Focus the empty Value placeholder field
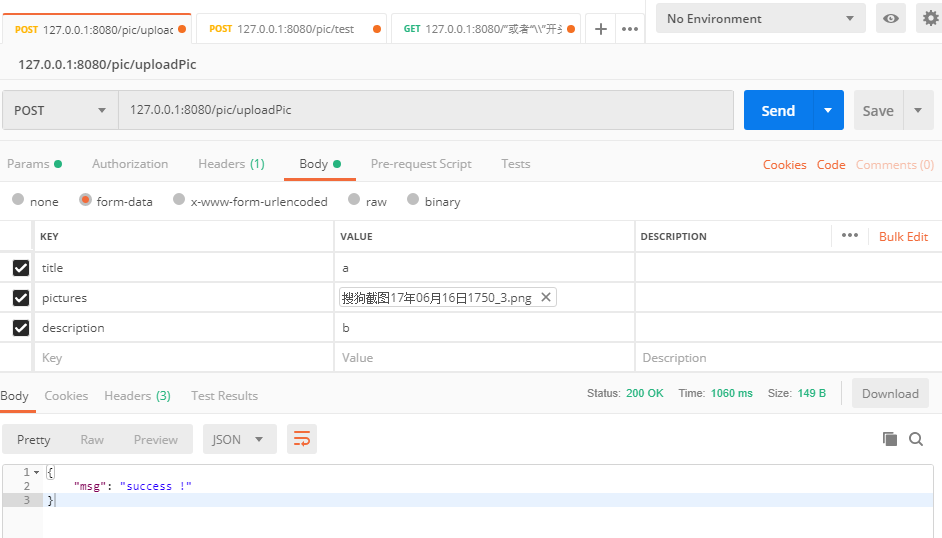This screenshot has width=942, height=538. coord(484,358)
